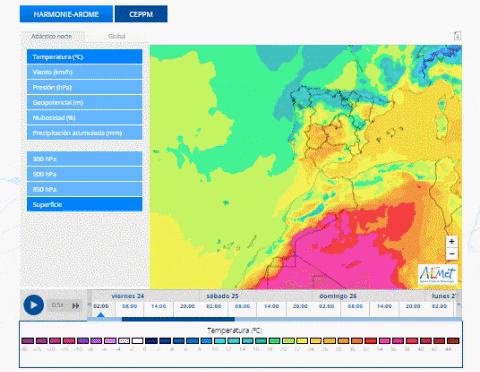The width and height of the screenshot is (480, 372).
Task: Jump to domingo 26 at 08:00
Action: (355, 306)
